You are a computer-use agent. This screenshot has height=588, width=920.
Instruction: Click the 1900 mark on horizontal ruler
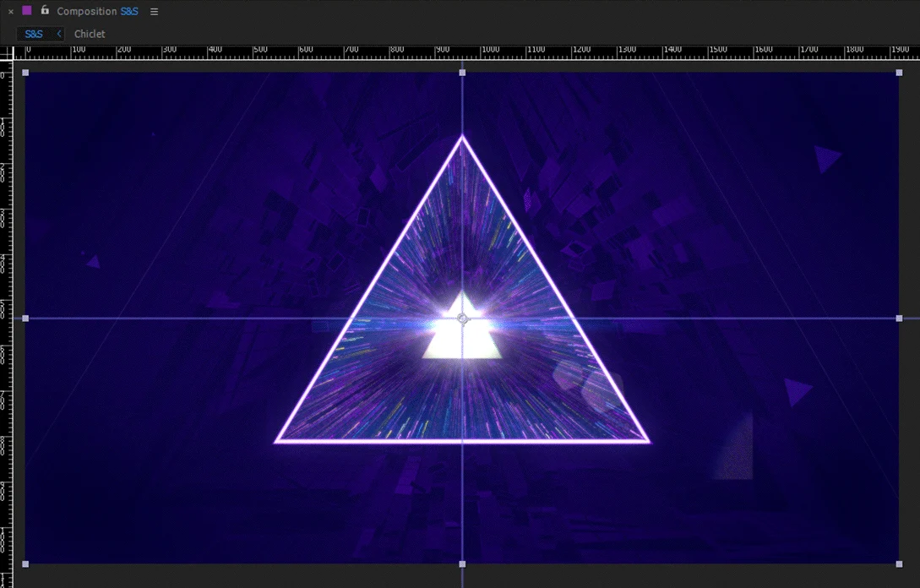tap(900, 50)
